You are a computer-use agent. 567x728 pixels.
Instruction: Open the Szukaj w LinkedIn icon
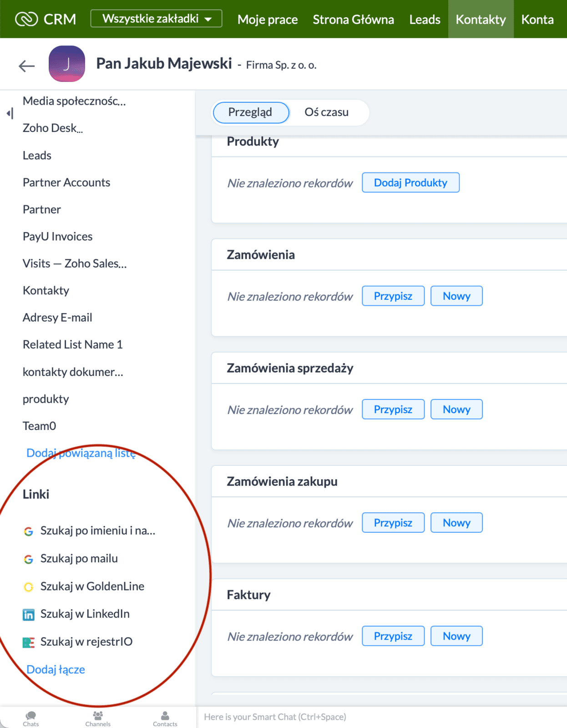click(29, 615)
